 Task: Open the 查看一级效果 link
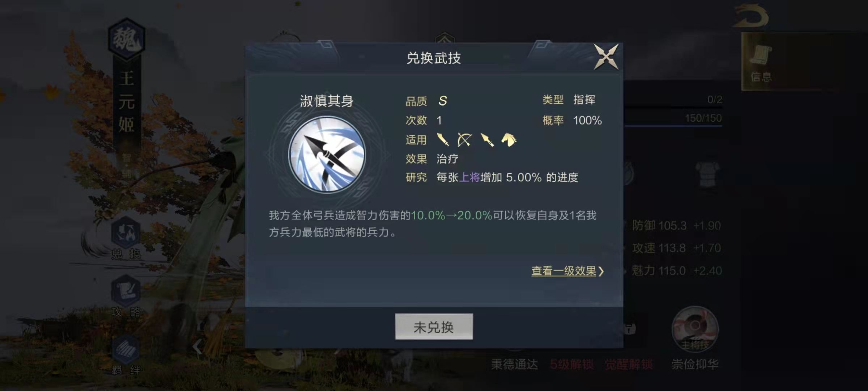(567, 271)
